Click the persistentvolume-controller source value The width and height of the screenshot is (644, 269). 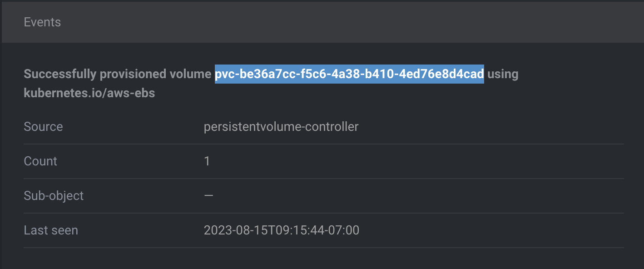(x=281, y=127)
